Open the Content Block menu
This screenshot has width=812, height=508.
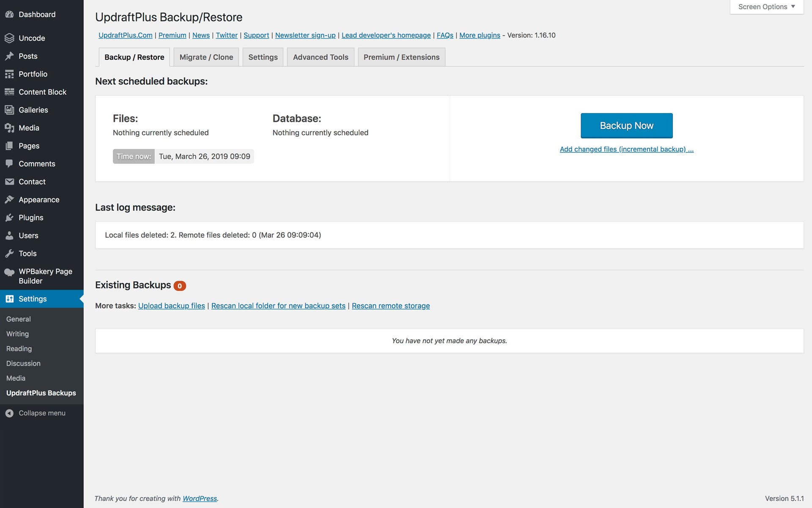(x=42, y=92)
